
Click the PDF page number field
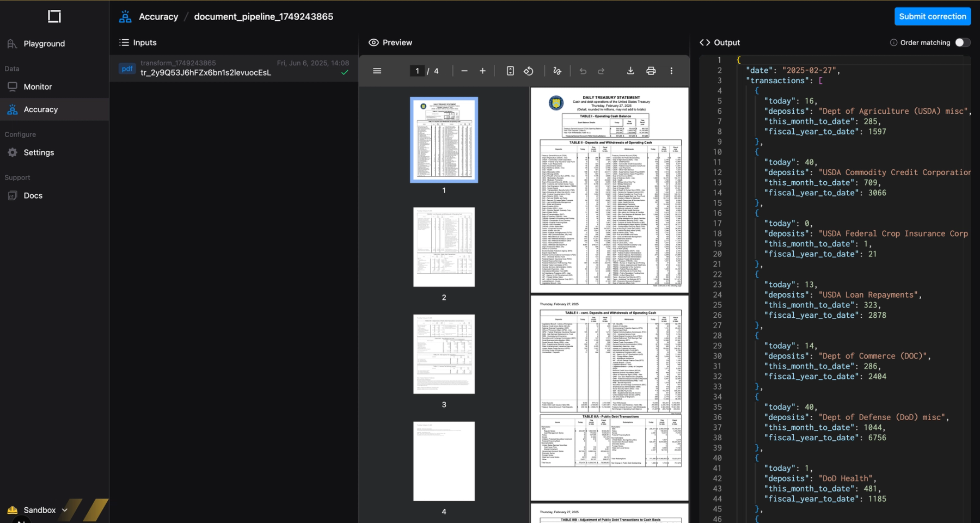pyautogui.click(x=417, y=71)
